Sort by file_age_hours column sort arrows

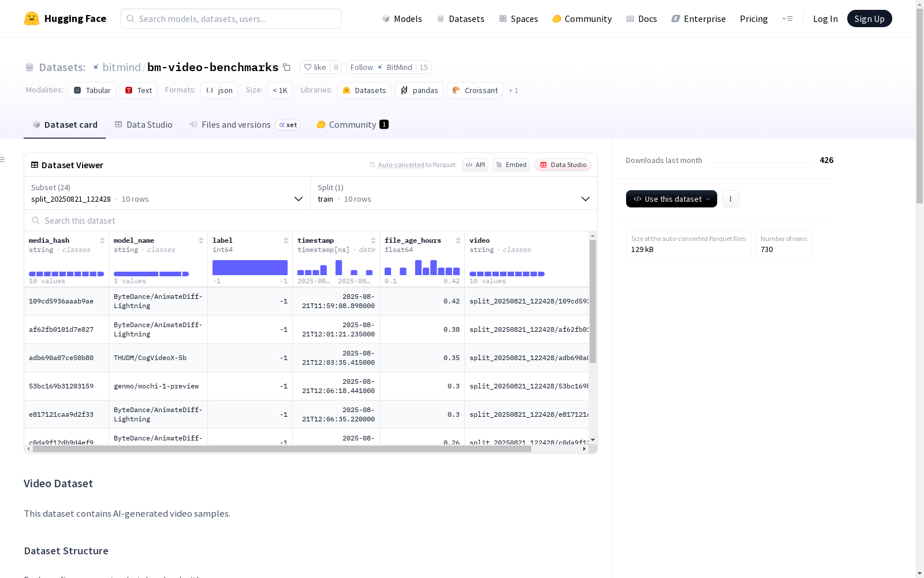coord(458,240)
